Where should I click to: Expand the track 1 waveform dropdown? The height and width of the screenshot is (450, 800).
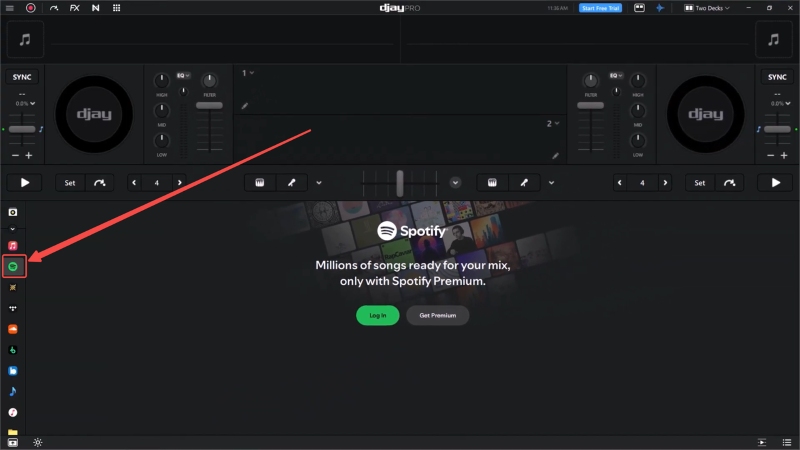pos(248,73)
